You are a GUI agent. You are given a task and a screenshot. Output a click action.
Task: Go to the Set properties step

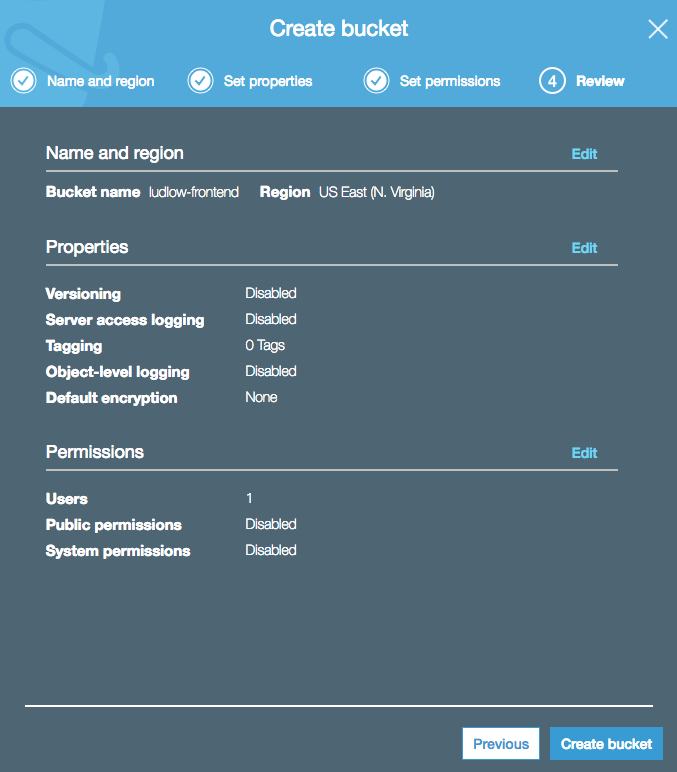pos(268,81)
